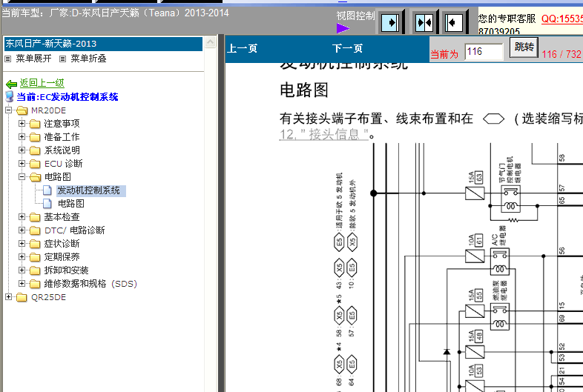This screenshot has width=583, height=392.
Task: Expand the 注意事项 node
Action: tap(22, 123)
